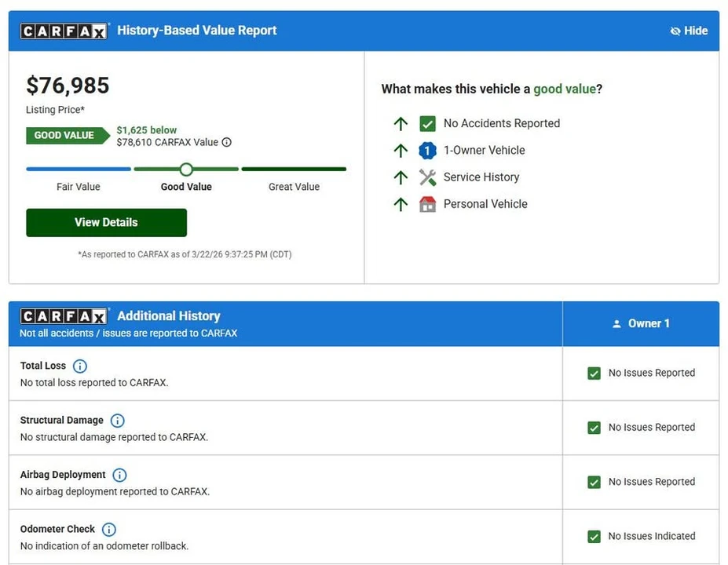
Task: Click 'No airbag deployment reported to CARFAX' text
Action: [115, 492]
